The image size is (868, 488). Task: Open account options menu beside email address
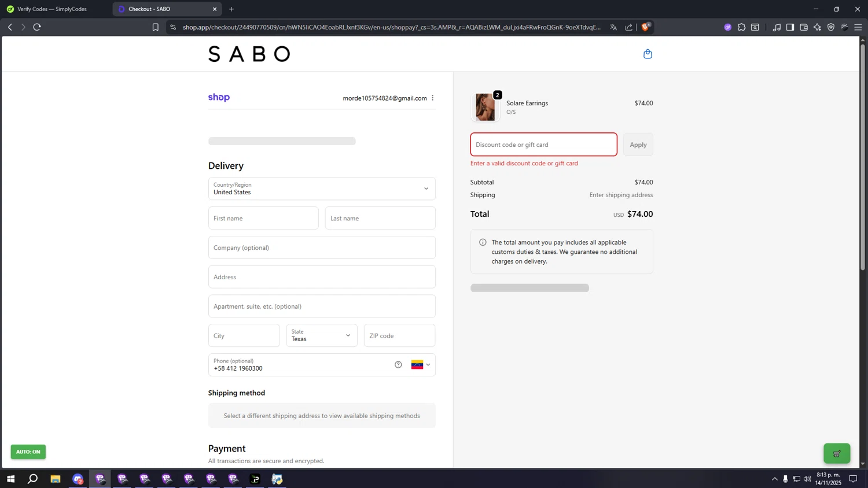(x=432, y=98)
